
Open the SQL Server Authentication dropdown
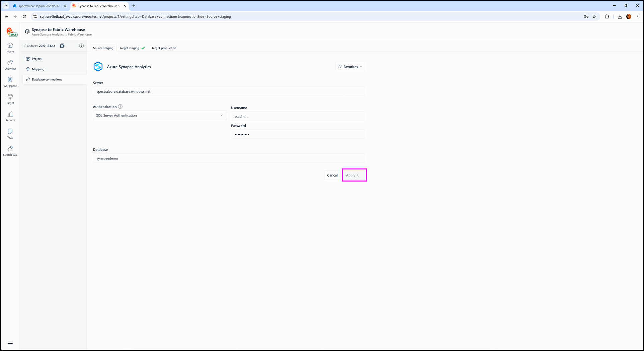click(160, 116)
